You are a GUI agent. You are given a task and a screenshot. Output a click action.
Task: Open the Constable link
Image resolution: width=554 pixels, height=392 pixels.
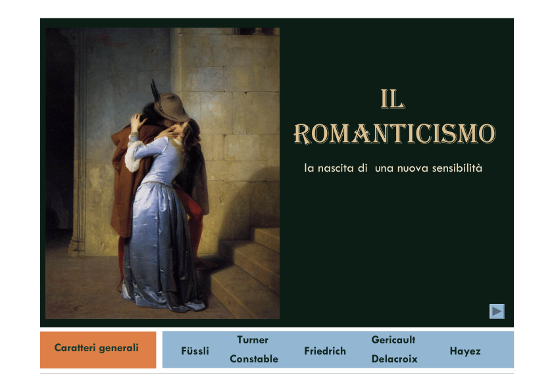click(254, 359)
